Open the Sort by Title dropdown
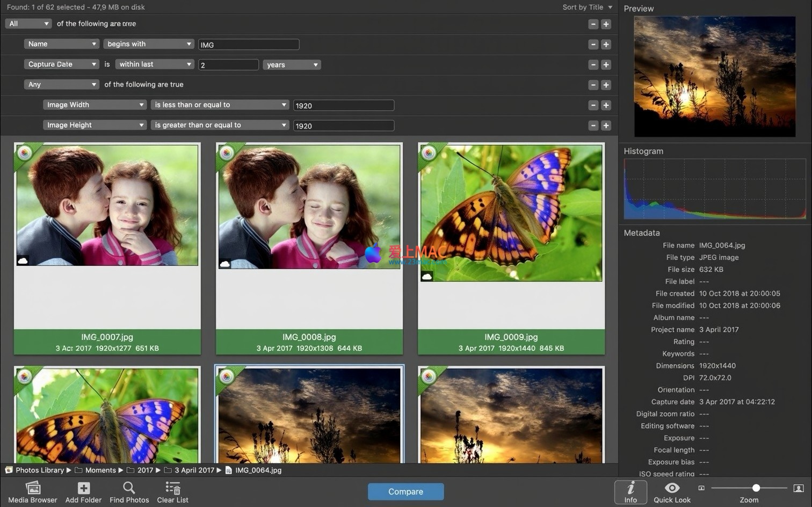 587,7
